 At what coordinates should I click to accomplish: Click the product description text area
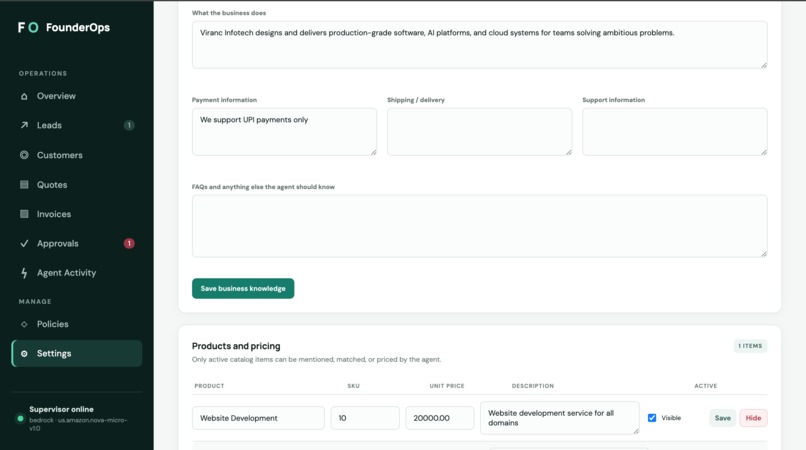click(x=560, y=418)
